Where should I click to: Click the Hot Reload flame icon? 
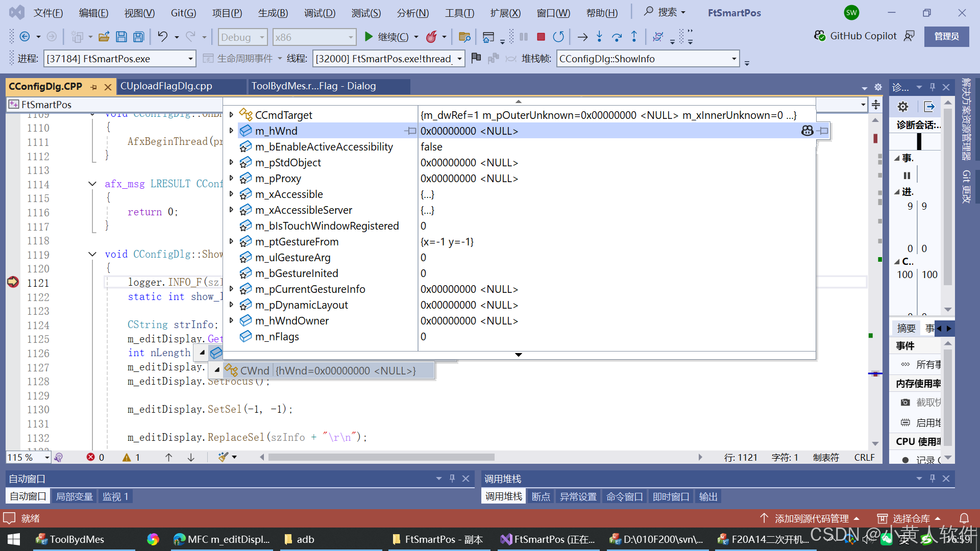click(431, 37)
